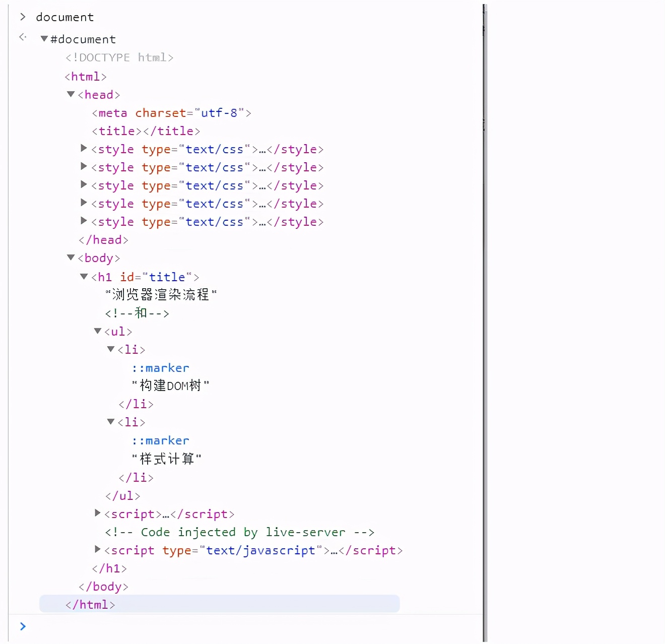This screenshot has height=644, width=665.
Task: Select the closing </body> tag
Action: click(104, 587)
